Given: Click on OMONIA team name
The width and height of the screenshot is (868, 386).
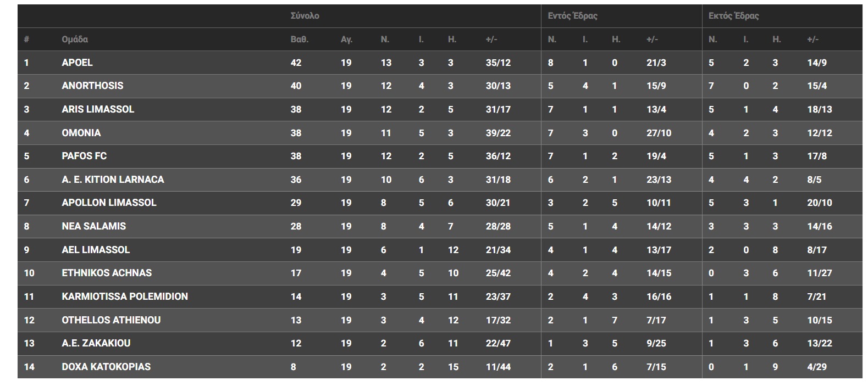Looking at the screenshot, I should tap(81, 133).
